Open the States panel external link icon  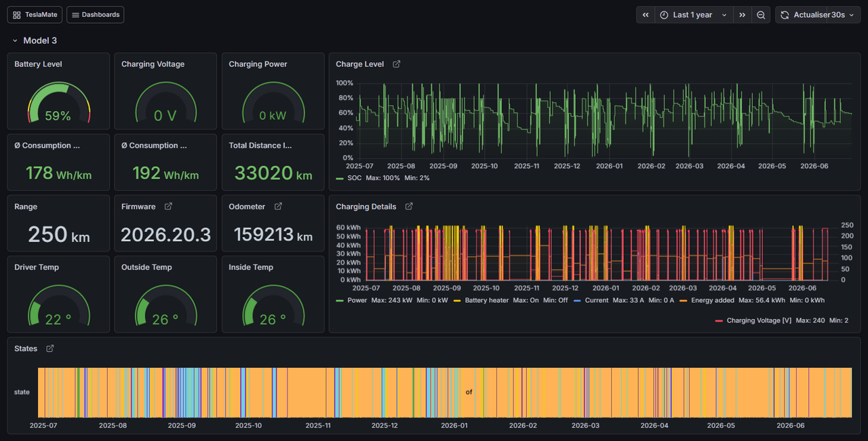50,349
